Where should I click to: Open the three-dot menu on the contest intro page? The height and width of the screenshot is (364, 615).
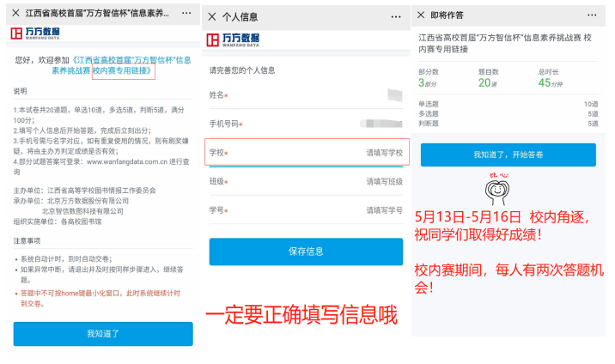click(x=186, y=13)
